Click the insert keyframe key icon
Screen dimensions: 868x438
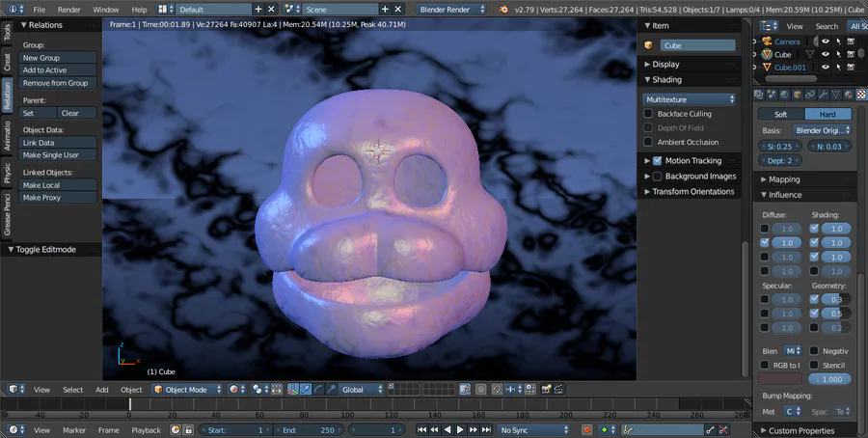(x=710, y=429)
